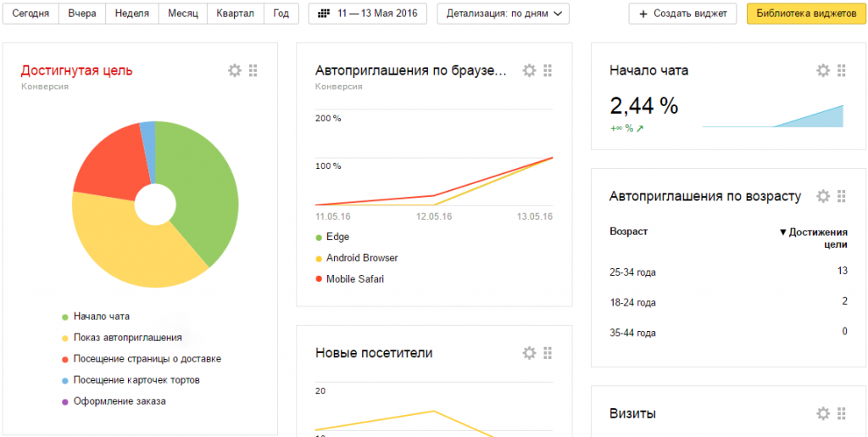Click the green pie chart segment

[199, 187]
